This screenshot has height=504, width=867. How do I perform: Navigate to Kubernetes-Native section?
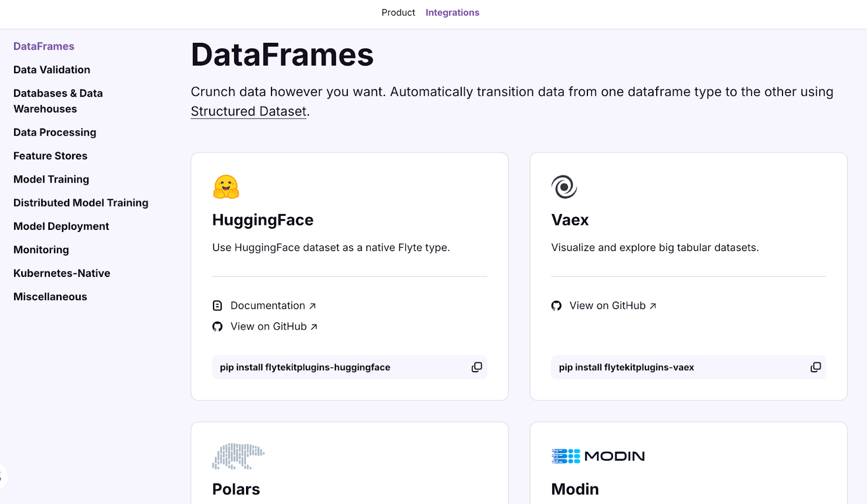click(x=62, y=273)
